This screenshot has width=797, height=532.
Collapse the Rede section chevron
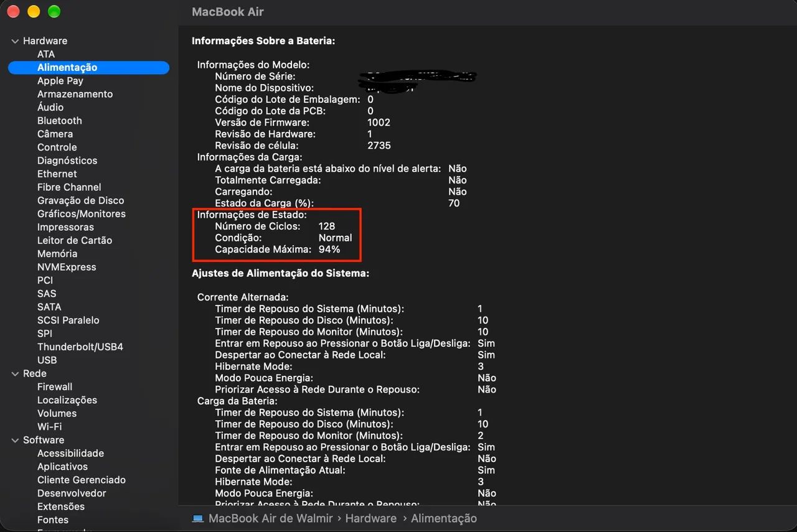click(x=15, y=374)
